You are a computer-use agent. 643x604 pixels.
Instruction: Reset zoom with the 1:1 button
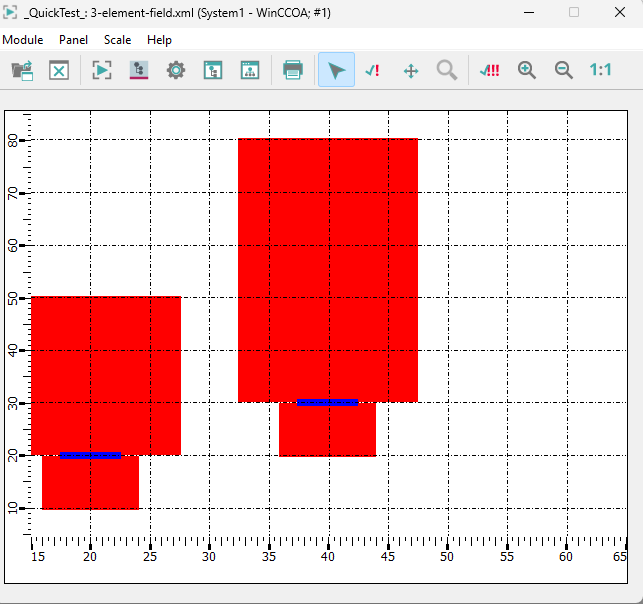pos(601,70)
